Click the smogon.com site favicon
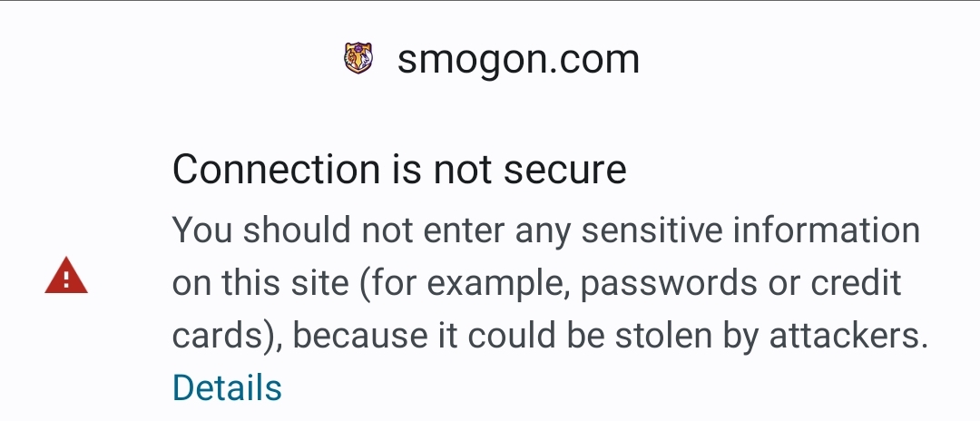The width and height of the screenshot is (980, 421). point(359,59)
